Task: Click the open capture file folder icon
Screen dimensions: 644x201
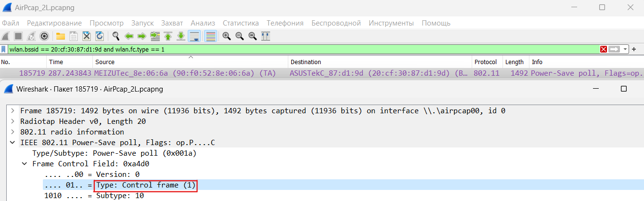Action: pos(61,36)
